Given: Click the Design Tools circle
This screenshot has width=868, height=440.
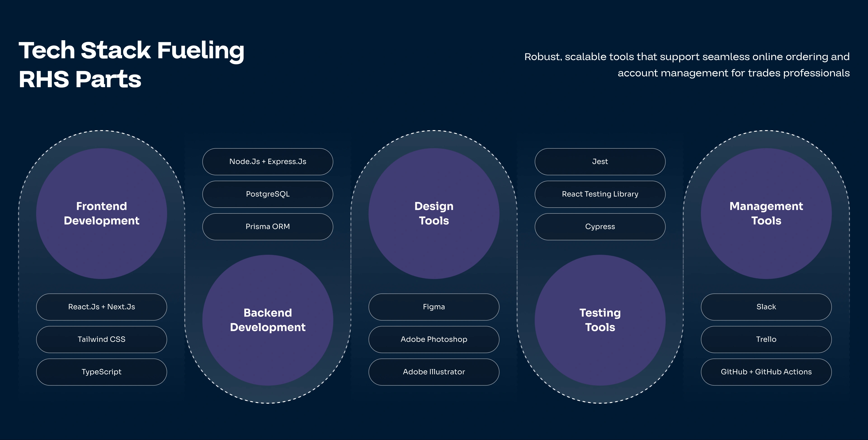Looking at the screenshot, I should (434, 213).
